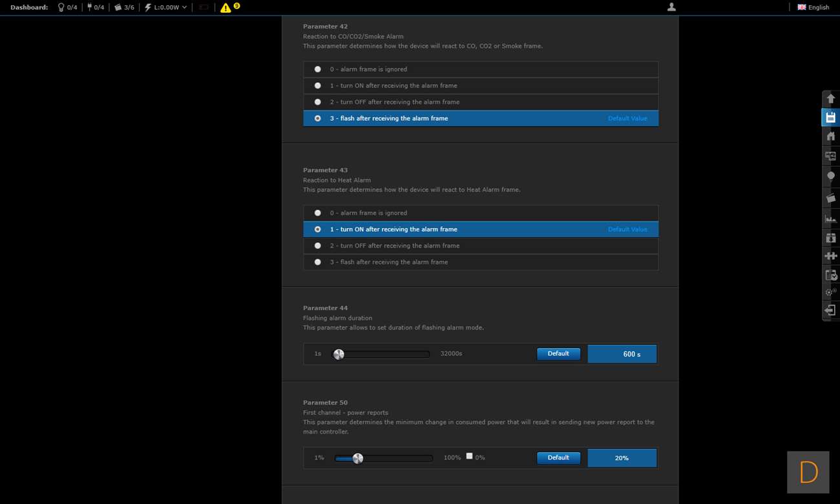840x504 pixels.
Task: Click the lights 0/4 dashboard indicator
Action: 67,7
